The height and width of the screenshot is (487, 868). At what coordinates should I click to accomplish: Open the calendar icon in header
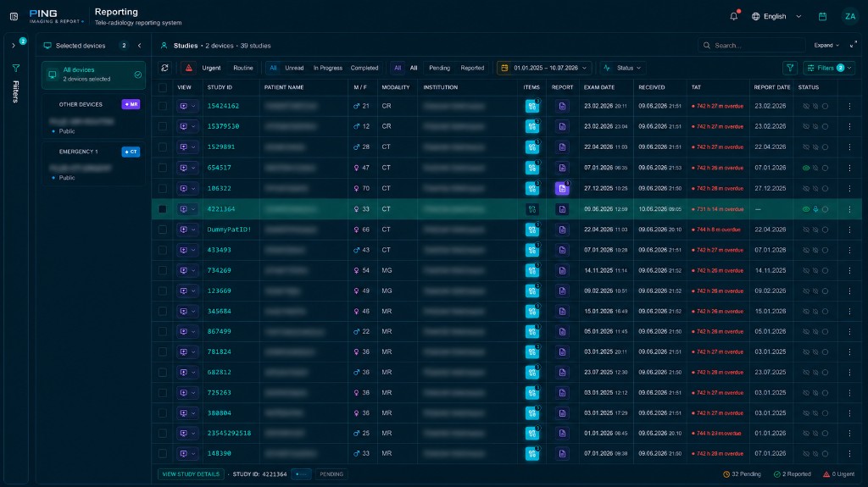[822, 17]
